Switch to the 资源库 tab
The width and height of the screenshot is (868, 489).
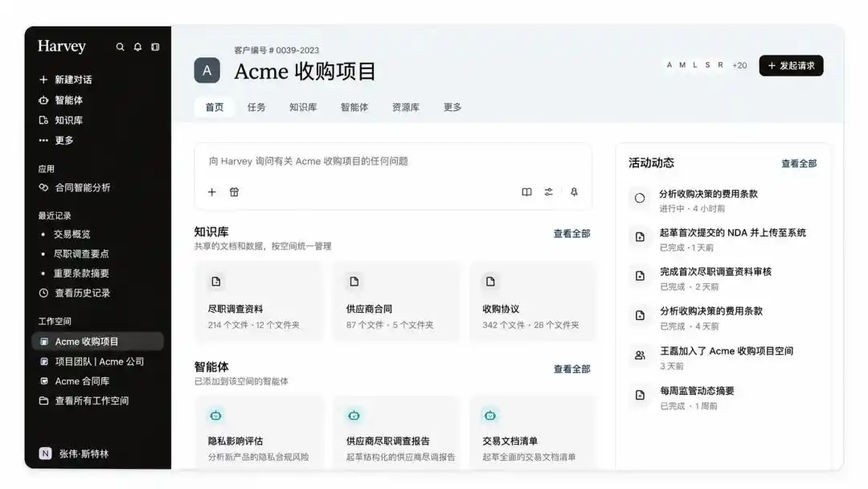[406, 108]
